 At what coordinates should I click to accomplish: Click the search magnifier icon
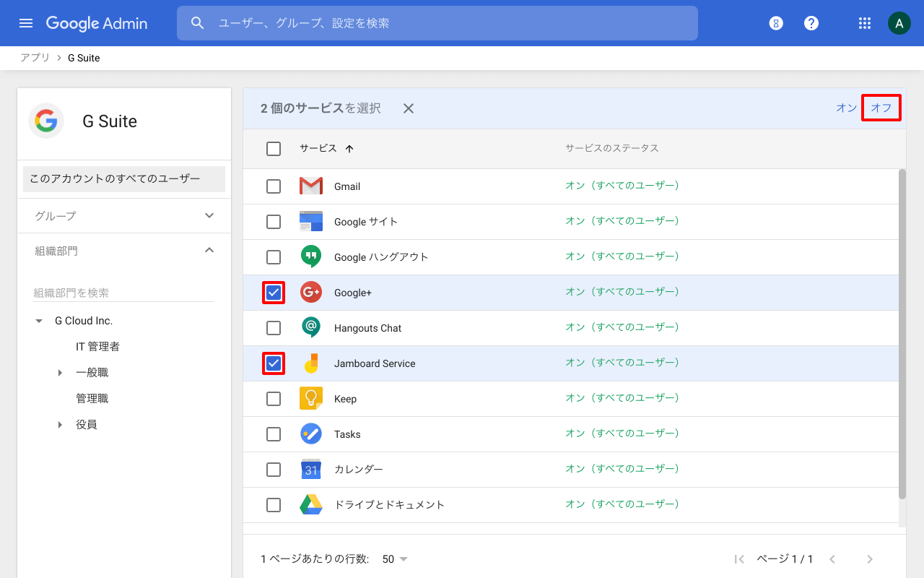click(x=198, y=23)
